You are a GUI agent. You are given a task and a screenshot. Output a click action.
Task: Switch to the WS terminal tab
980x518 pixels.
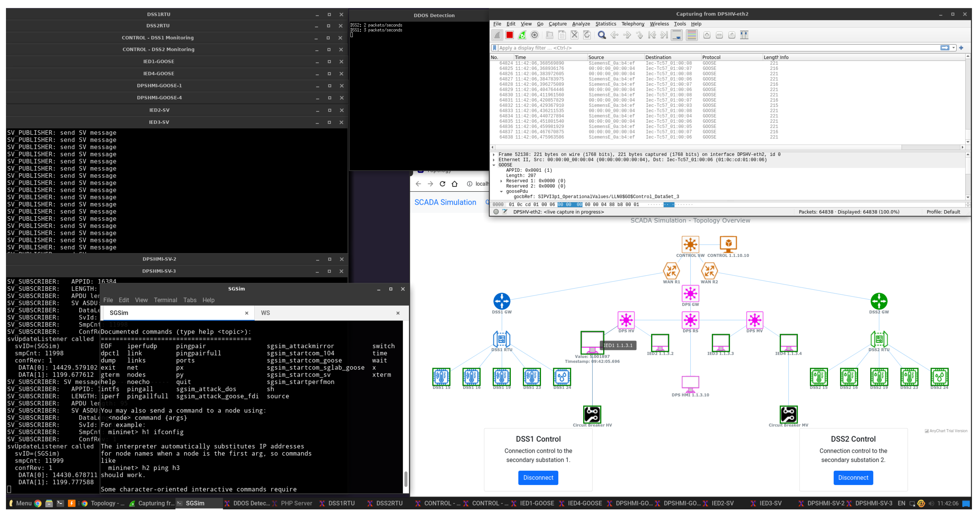[x=265, y=313]
